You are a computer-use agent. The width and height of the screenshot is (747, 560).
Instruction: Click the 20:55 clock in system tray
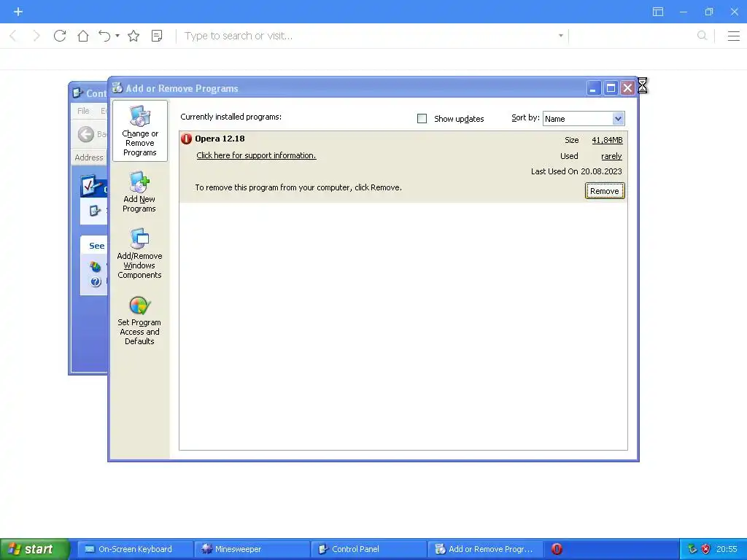tap(727, 549)
